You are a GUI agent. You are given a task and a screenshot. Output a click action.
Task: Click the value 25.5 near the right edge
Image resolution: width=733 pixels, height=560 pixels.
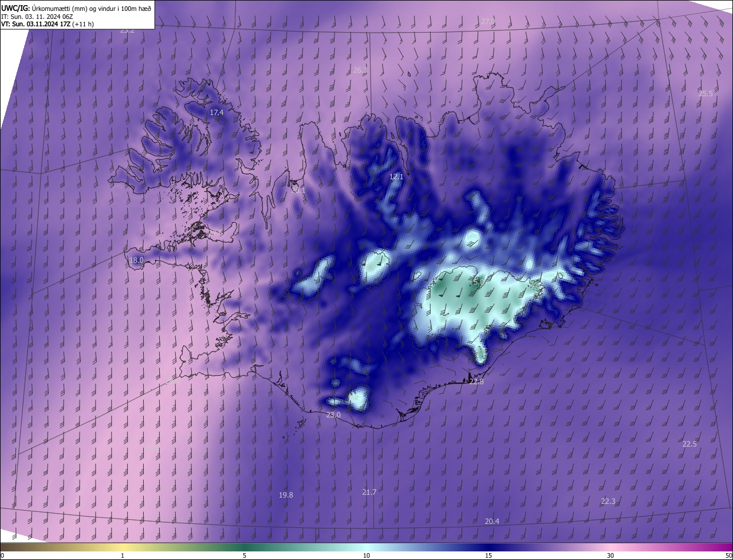click(706, 93)
